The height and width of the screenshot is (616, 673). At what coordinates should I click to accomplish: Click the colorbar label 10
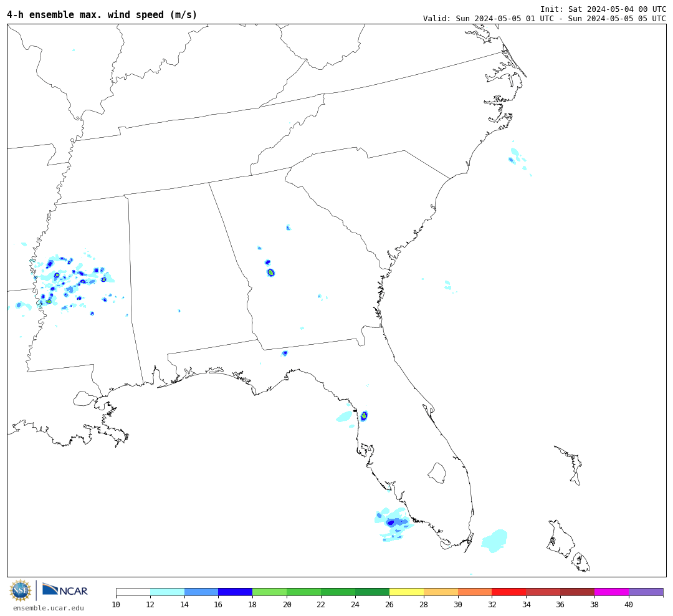(116, 604)
